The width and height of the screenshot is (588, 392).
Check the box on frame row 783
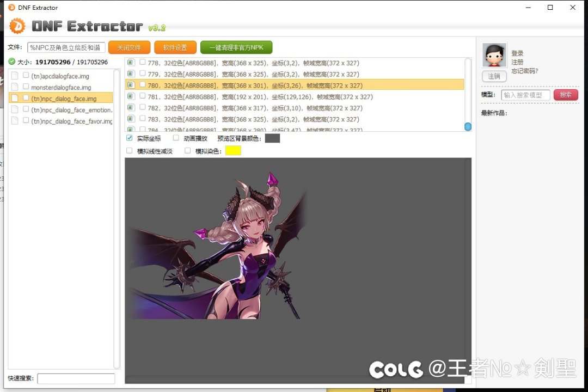point(143,118)
